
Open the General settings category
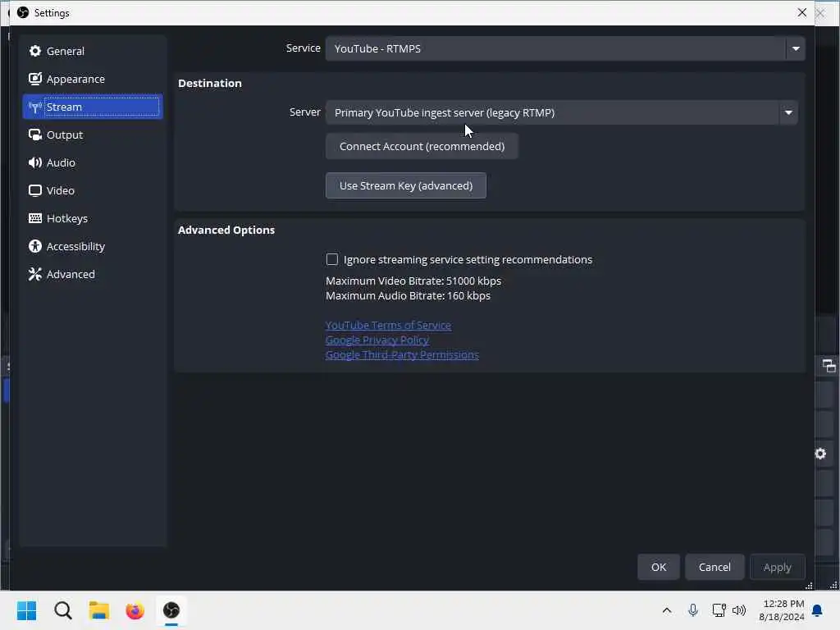click(x=92, y=51)
